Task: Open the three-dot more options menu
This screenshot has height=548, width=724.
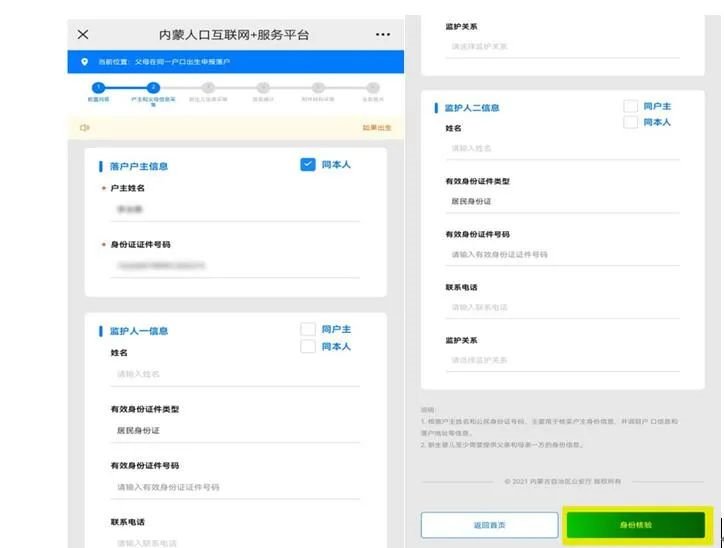Action: pyautogui.click(x=383, y=35)
